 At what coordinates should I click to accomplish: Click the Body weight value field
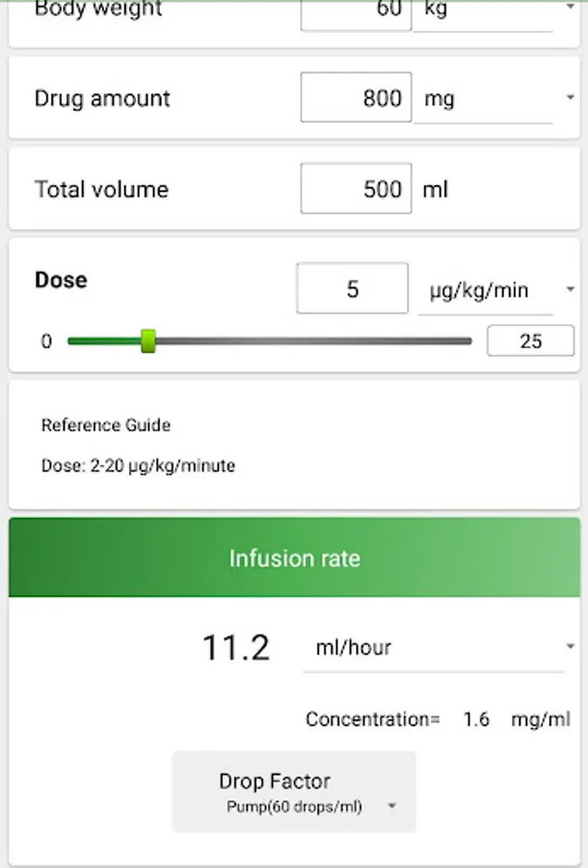click(x=356, y=14)
